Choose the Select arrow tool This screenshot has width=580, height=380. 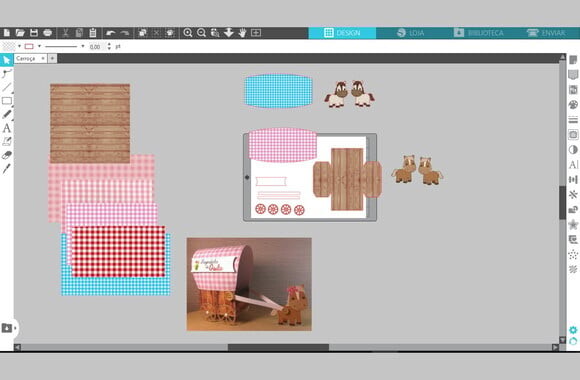(x=6, y=60)
